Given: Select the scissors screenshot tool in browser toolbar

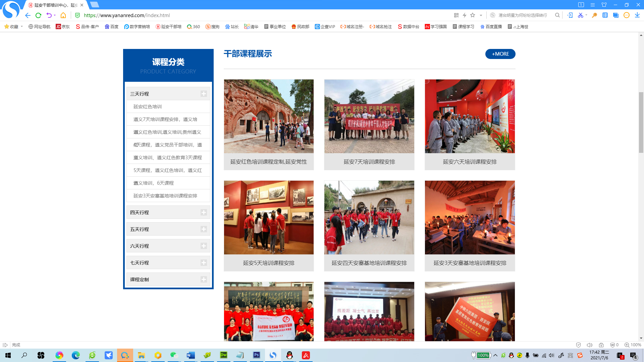Looking at the screenshot, I should tap(580, 15).
